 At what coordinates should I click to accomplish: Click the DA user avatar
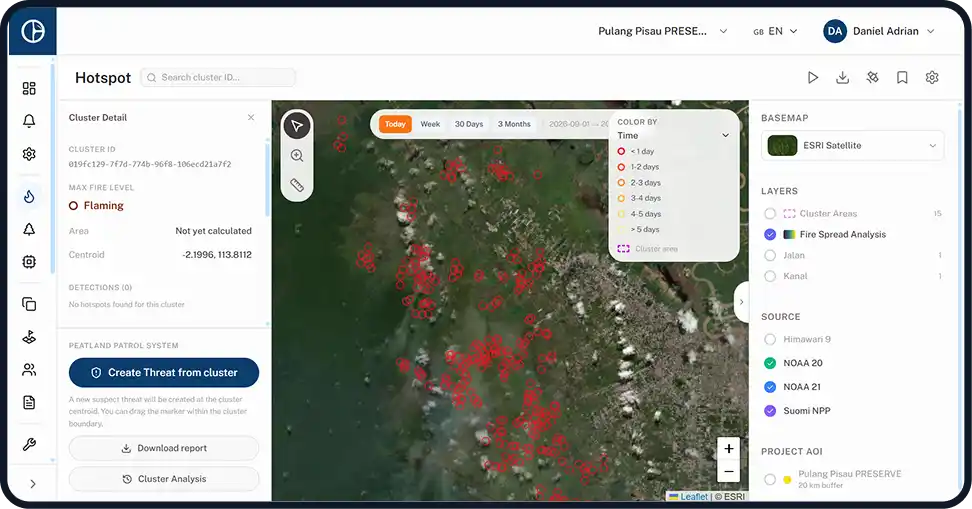(x=835, y=31)
